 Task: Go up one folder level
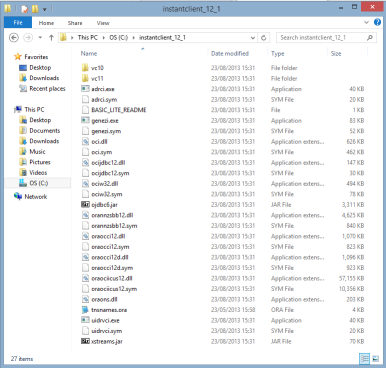coord(51,38)
